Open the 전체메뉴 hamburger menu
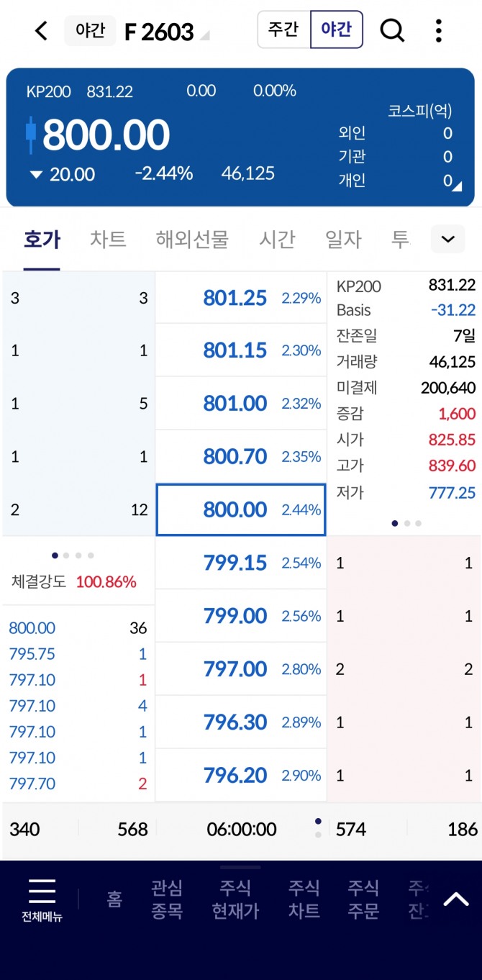Screen dimensions: 482x980 coord(42,899)
